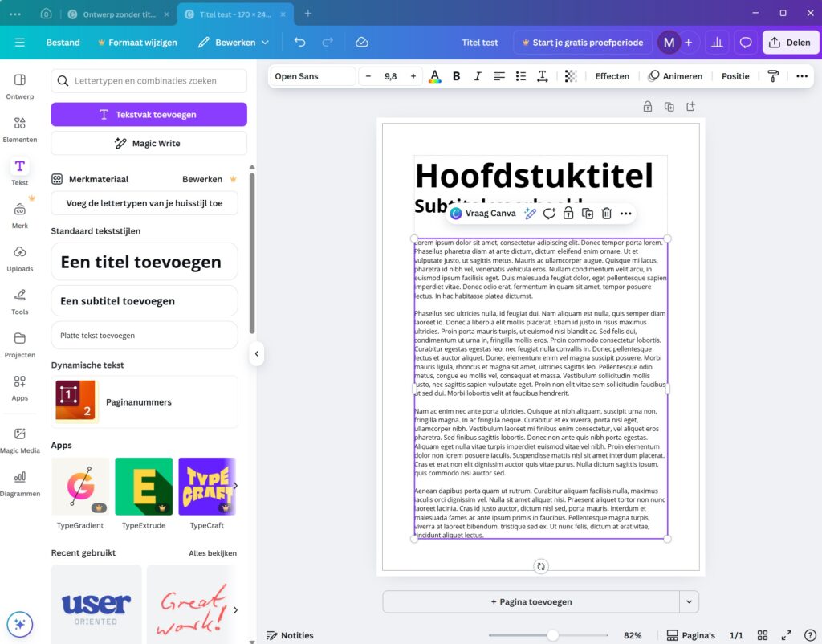Open the text color picker
Viewport: 822px width, 644px height.
coord(434,76)
